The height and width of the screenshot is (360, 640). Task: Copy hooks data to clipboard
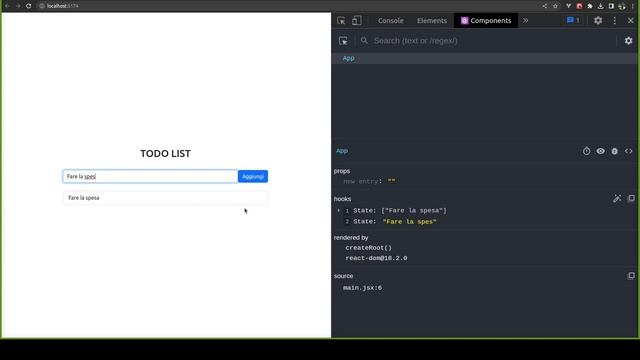[631, 198]
